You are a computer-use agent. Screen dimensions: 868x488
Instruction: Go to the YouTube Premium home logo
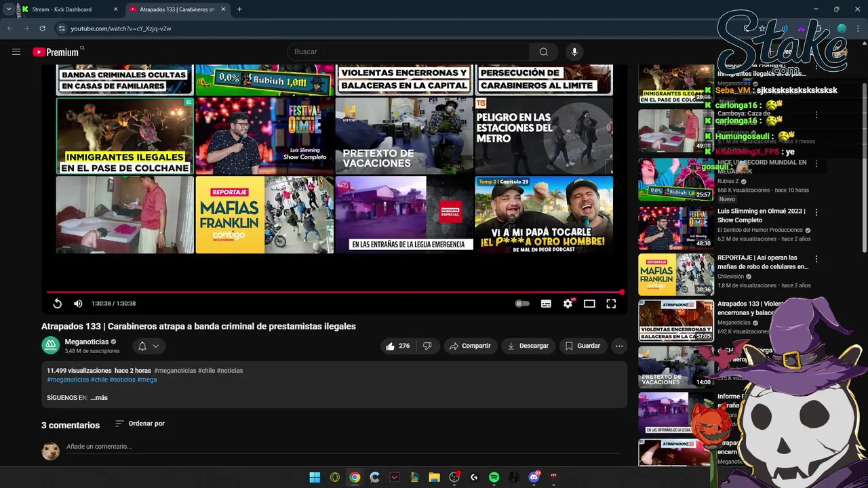click(57, 52)
